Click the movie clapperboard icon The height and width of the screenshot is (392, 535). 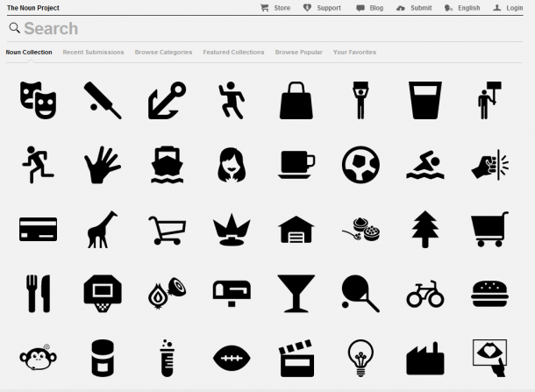pos(296,358)
